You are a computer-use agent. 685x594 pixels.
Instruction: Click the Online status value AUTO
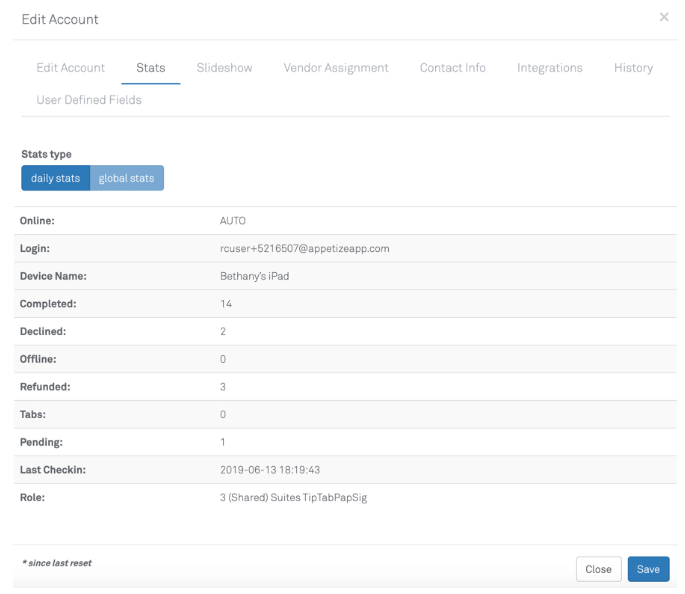tap(232, 220)
